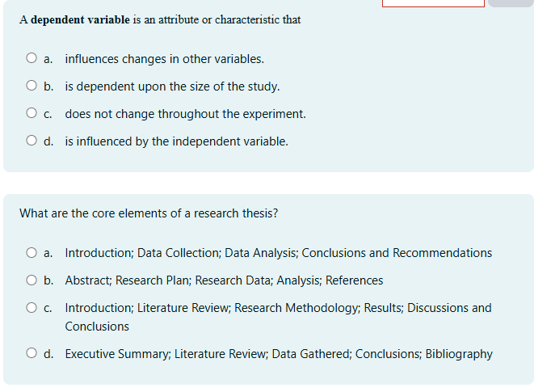Click the text 'is influenced by the independent variable.'
Screen dimensions: 551x392
[176, 141]
